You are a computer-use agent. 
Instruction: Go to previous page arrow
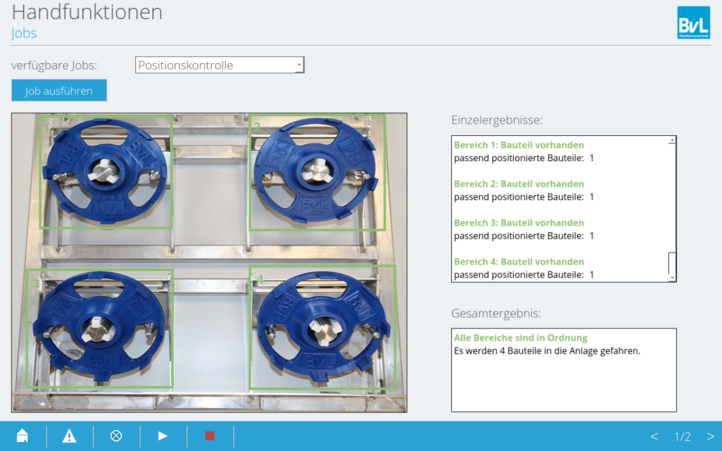[x=654, y=436]
